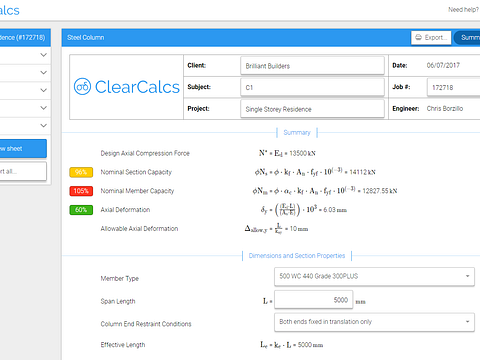The image size is (480, 360).
Task: Click the Axial Deformation label
Action: 125,210
